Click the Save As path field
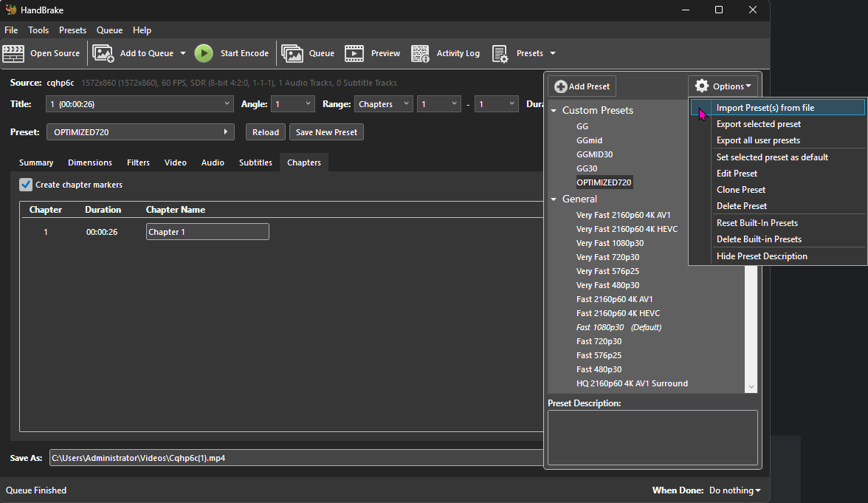 coord(297,458)
